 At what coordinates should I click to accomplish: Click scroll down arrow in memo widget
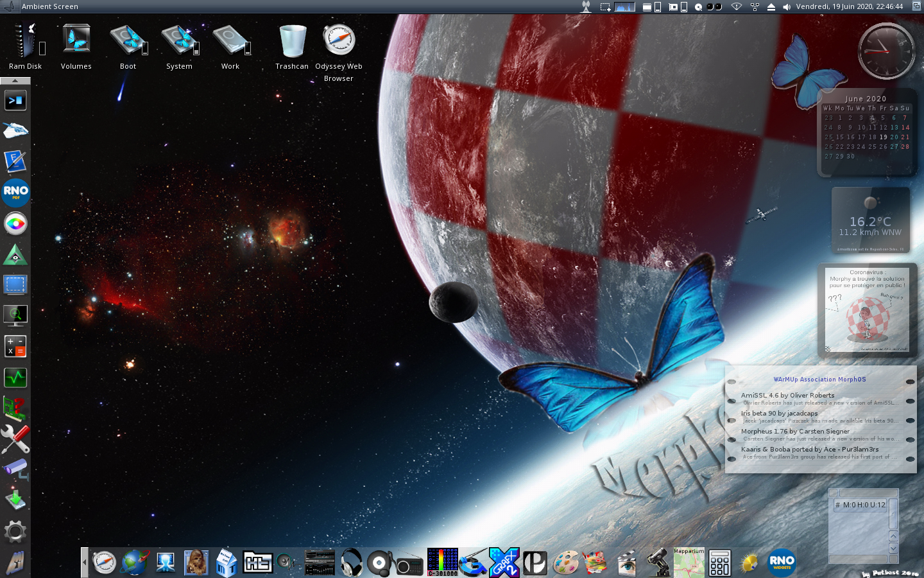tap(893, 548)
